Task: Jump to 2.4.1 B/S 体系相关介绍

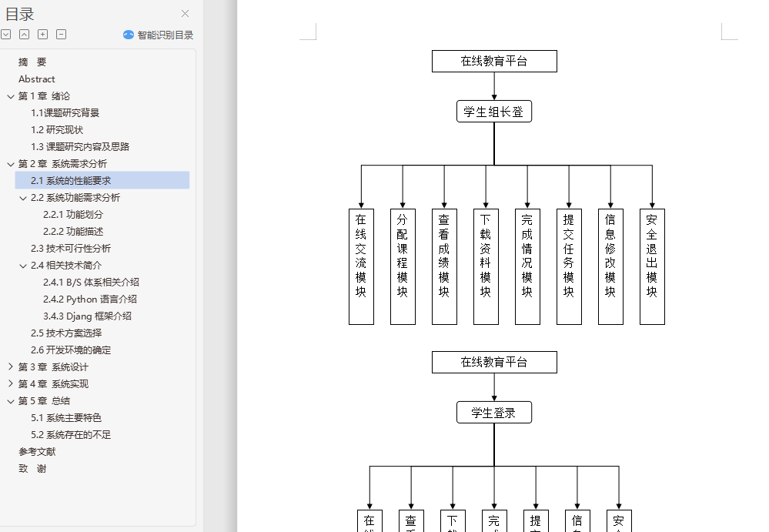Action: pyautogui.click(x=91, y=283)
